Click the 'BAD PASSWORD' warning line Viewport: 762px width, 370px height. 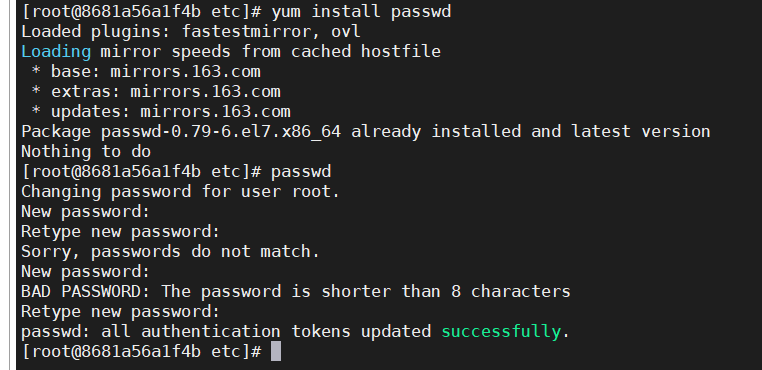(x=296, y=291)
